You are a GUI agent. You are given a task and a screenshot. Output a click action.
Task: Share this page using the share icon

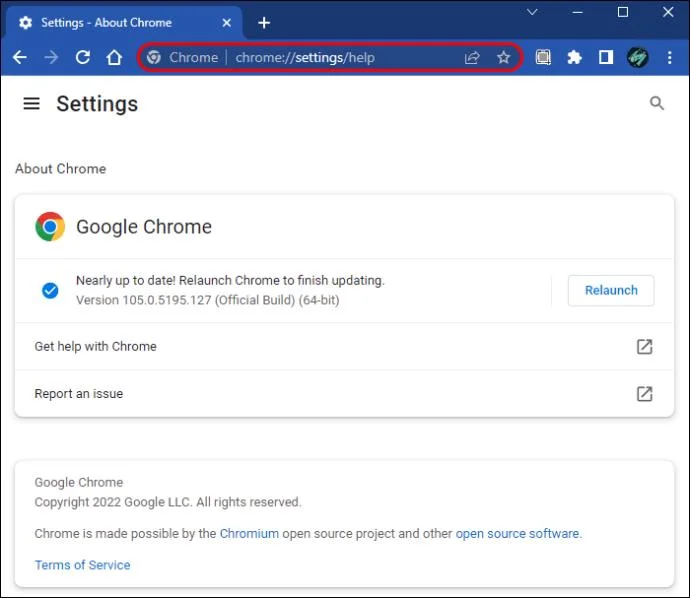pos(472,57)
